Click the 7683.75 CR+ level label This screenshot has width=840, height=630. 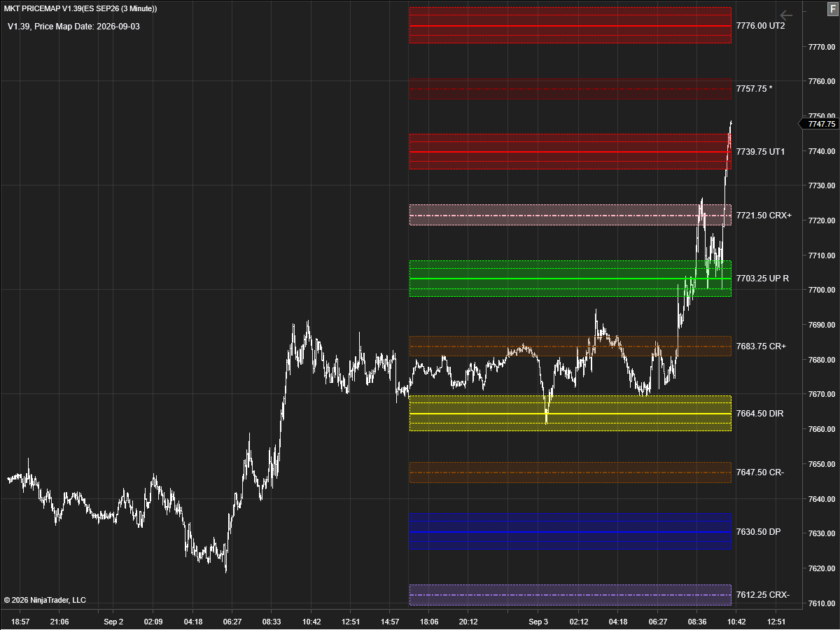pos(761,346)
